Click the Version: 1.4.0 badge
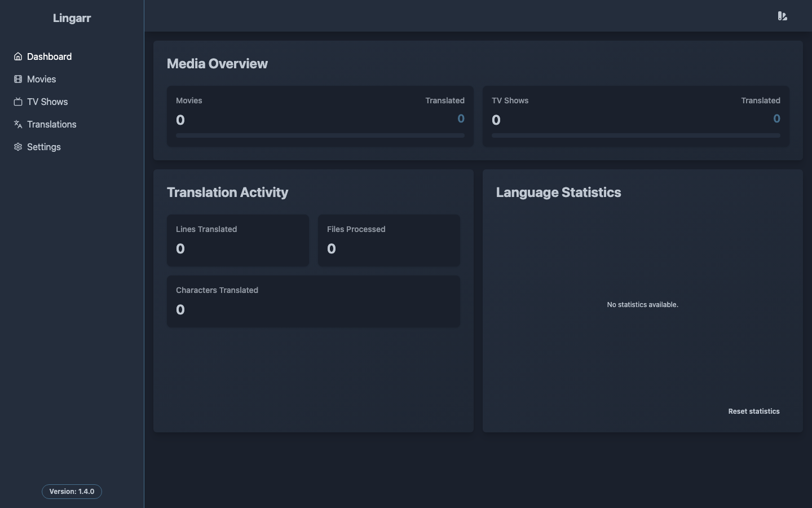812x508 pixels. pos(72,492)
